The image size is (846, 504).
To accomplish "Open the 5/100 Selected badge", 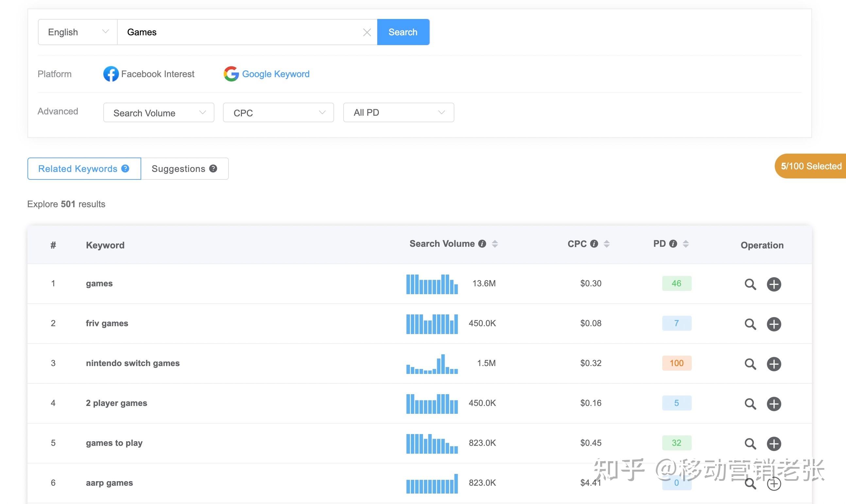I will (810, 166).
